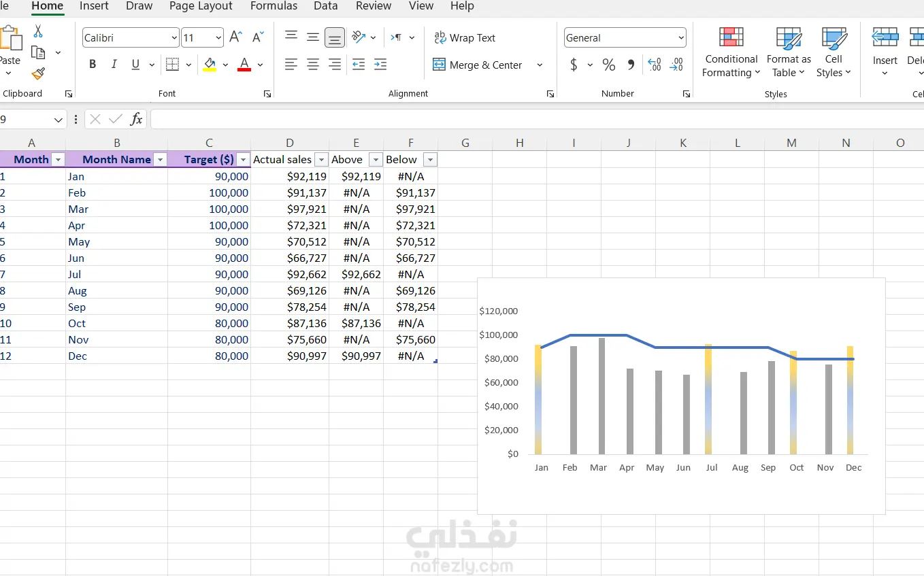924x576 pixels.
Task: Click Format as Table button
Action: click(x=789, y=52)
